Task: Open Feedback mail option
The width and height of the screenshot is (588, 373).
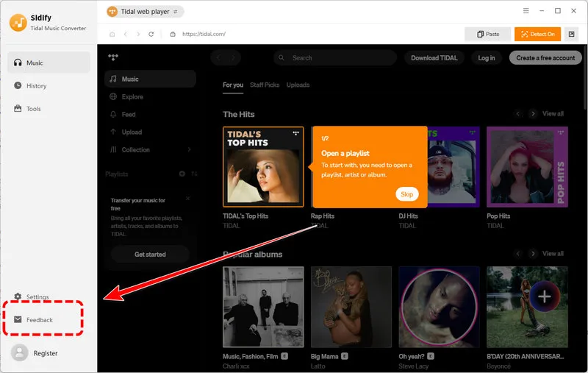Action: click(x=34, y=320)
